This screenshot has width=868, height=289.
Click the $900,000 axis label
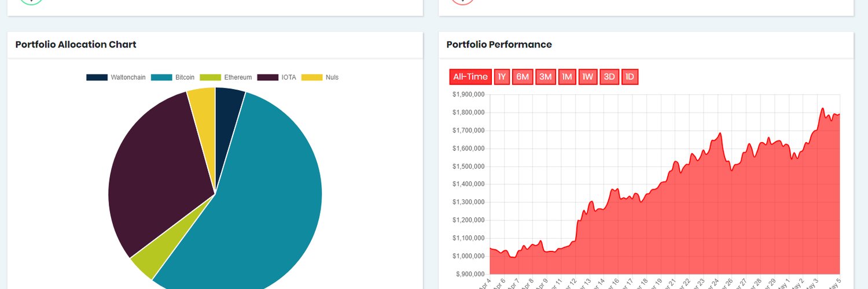pyautogui.click(x=470, y=274)
